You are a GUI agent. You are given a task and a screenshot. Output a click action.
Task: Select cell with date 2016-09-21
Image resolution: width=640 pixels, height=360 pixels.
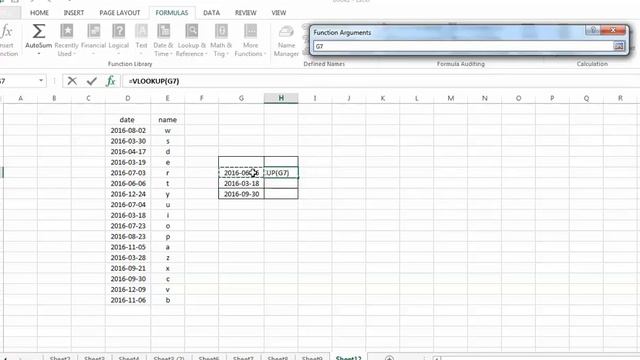[x=128, y=269]
